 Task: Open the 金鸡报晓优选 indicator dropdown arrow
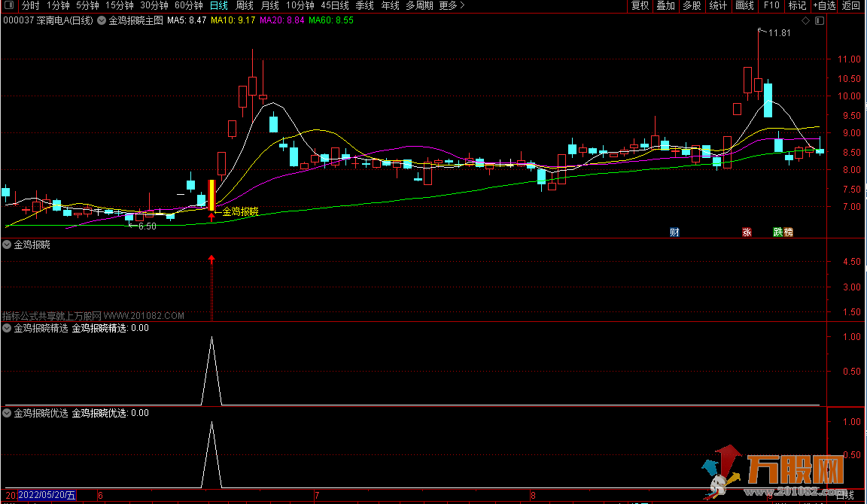(7, 413)
